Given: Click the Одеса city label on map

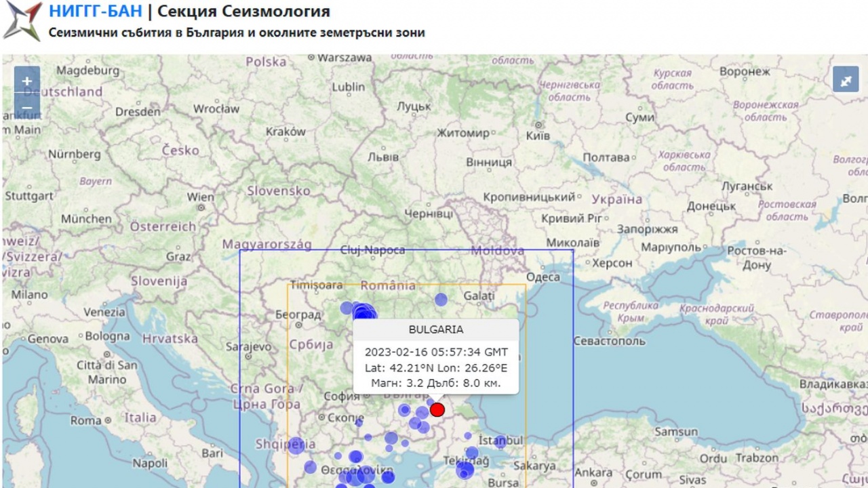Looking at the screenshot, I should [543, 277].
